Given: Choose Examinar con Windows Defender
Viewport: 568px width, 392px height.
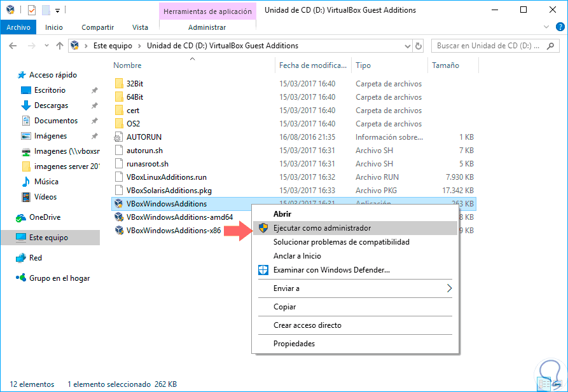Looking at the screenshot, I should pos(355,270).
